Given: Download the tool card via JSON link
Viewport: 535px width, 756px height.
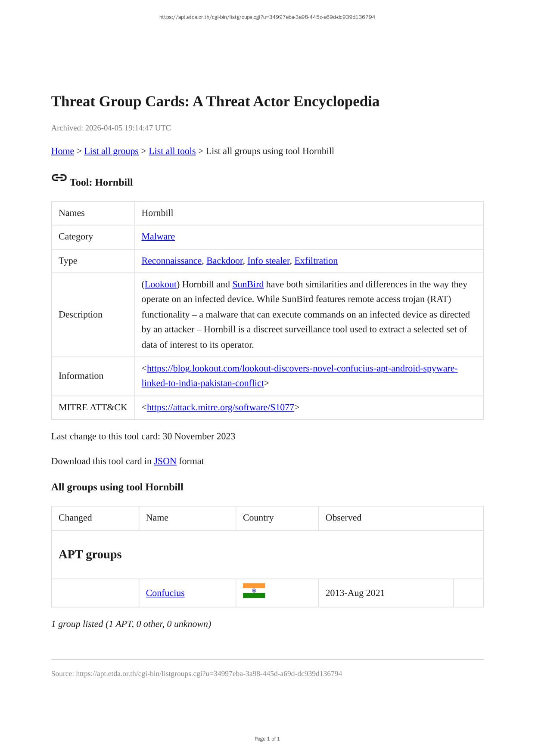Looking at the screenshot, I should click(x=165, y=461).
